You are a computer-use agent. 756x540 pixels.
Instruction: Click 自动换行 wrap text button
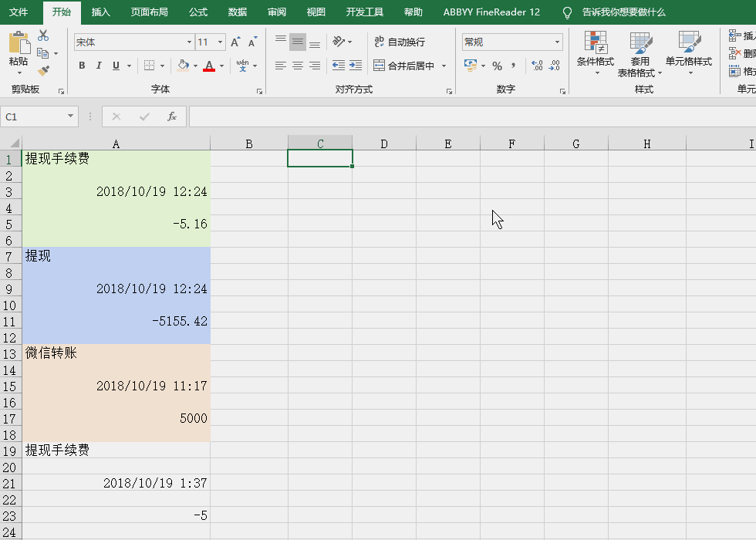point(400,42)
